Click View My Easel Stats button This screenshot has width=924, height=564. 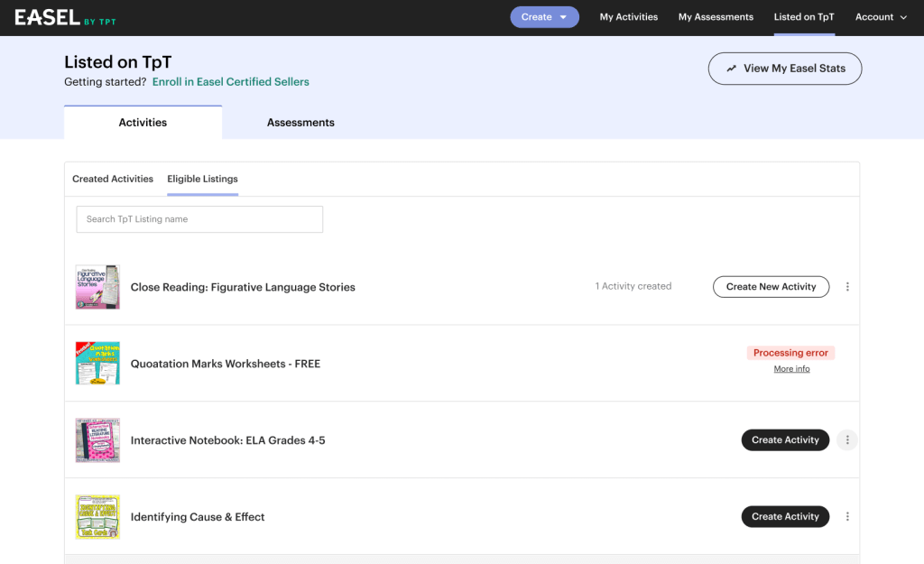784,69
